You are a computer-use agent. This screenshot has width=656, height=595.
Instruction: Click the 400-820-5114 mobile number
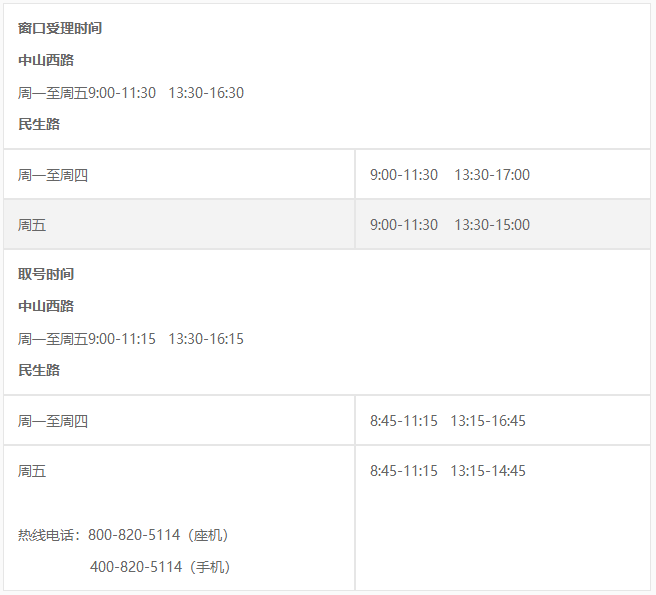[x=136, y=567]
